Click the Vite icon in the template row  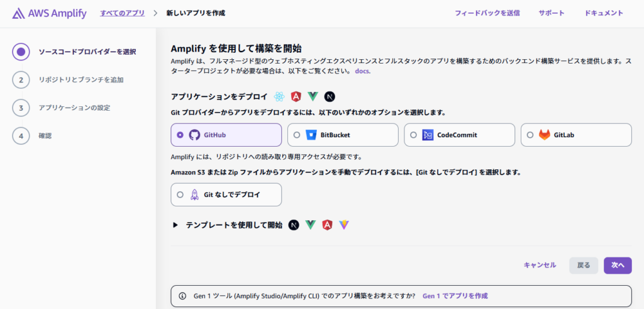344,225
